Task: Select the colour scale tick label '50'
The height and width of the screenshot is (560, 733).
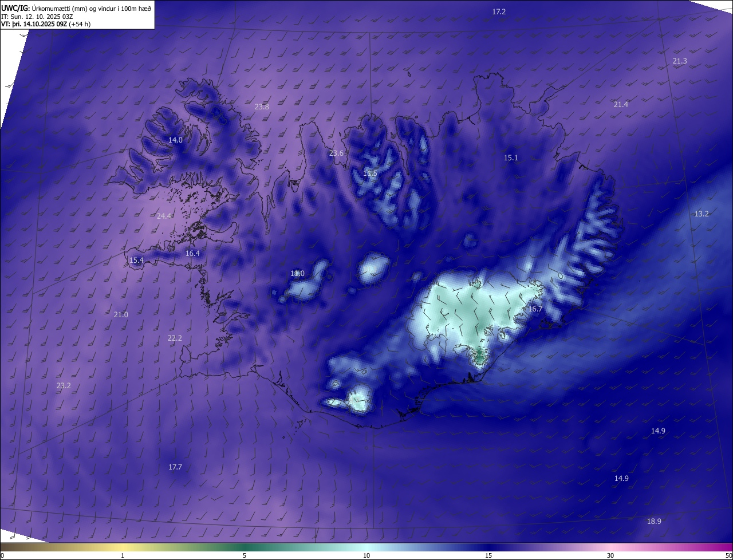Action: 728,555
